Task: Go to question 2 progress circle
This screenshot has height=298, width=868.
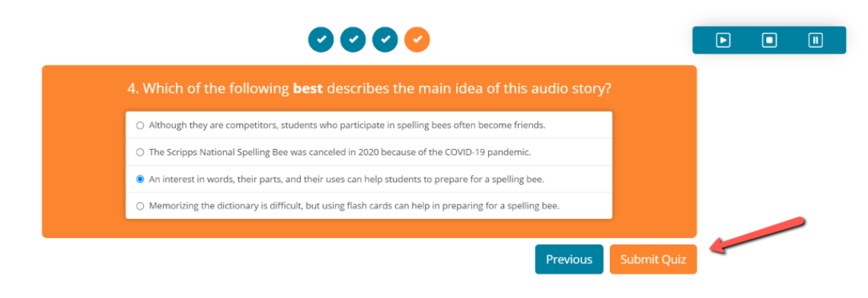Action: 353,40
